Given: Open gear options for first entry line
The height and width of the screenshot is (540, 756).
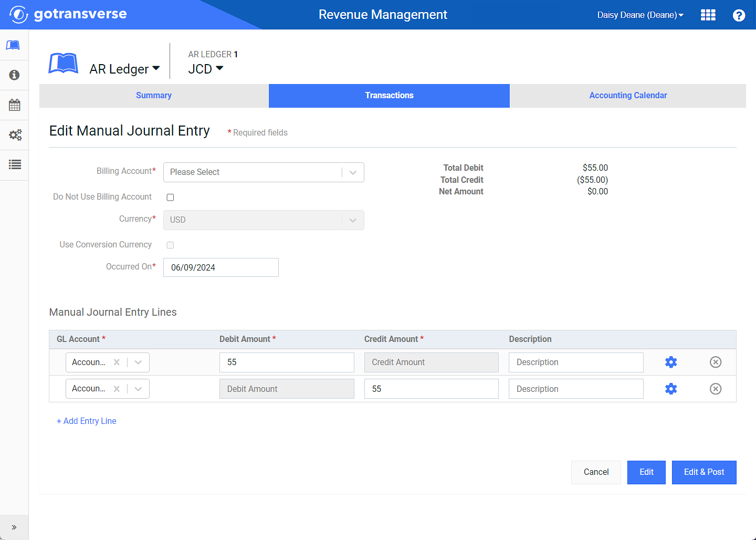Looking at the screenshot, I should [671, 362].
